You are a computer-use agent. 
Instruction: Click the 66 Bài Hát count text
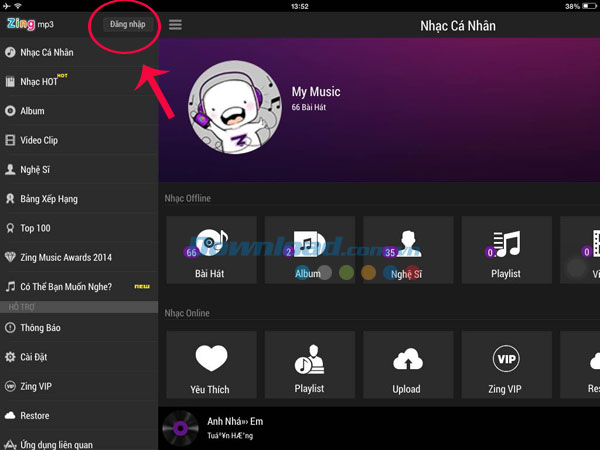pos(309,108)
